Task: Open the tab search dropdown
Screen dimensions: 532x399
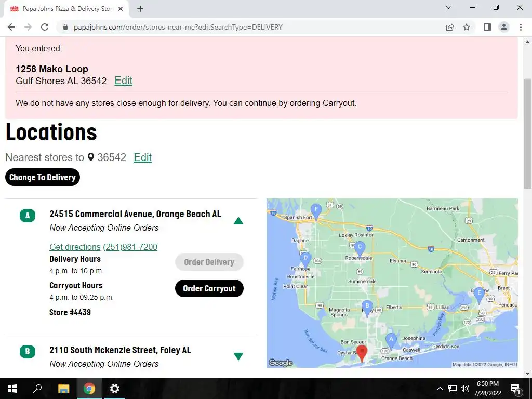Action: [x=448, y=7]
